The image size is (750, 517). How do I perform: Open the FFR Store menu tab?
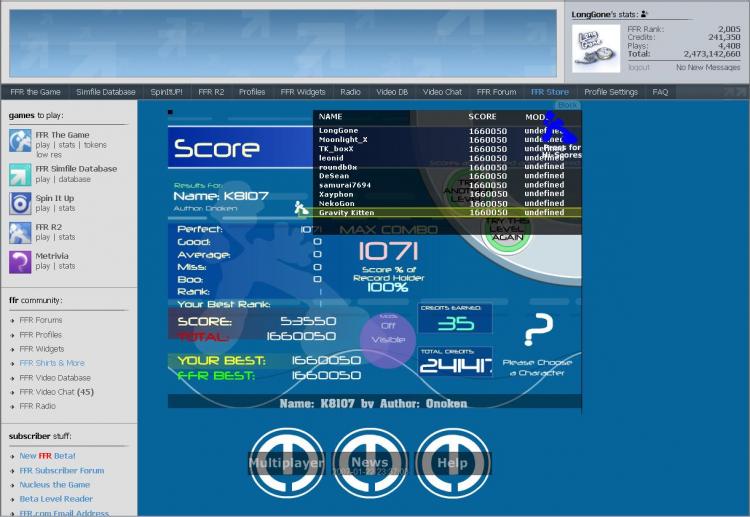click(x=549, y=92)
